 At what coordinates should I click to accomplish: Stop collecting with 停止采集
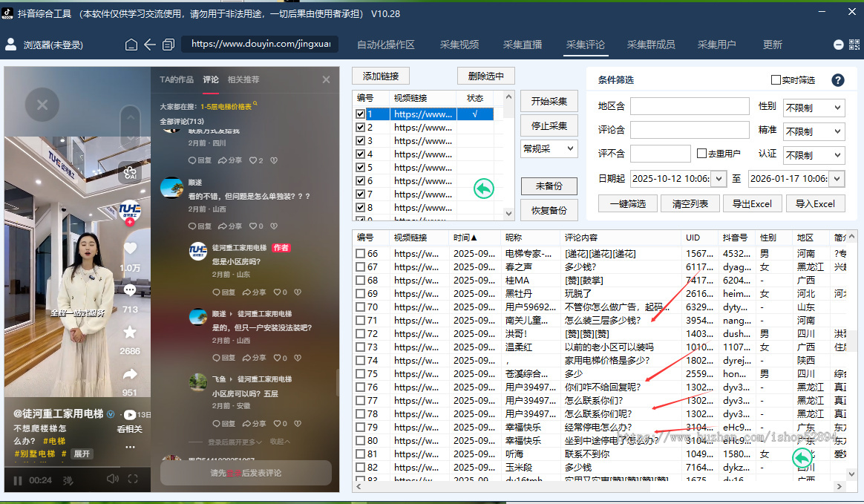point(549,125)
